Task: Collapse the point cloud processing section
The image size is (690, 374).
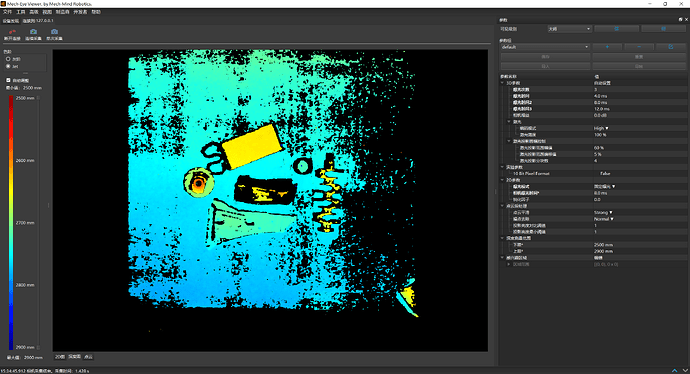Action: pyautogui.click(x=503, y=205)
